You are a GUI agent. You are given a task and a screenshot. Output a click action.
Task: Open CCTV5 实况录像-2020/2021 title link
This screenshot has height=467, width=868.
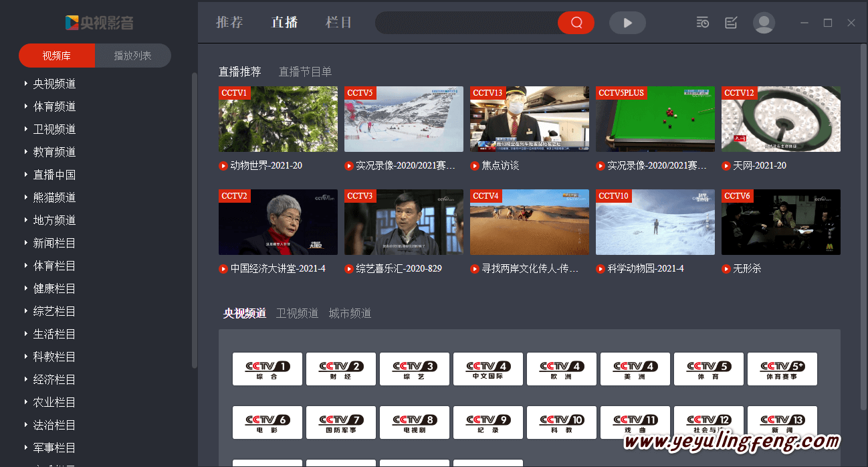click(x=405, y=166)
